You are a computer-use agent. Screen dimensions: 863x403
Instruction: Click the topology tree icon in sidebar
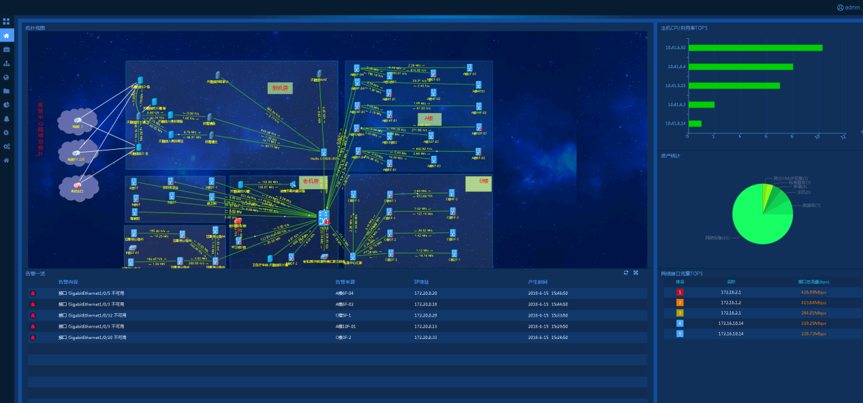6,63
